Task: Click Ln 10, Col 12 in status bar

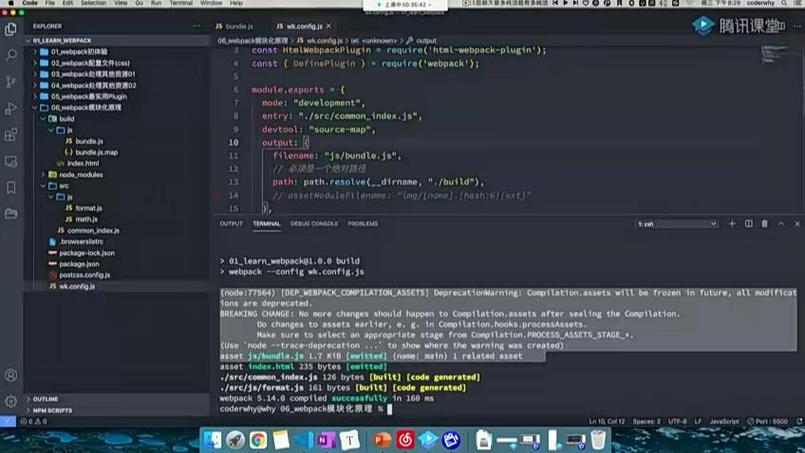Action: tap(607, 422)
